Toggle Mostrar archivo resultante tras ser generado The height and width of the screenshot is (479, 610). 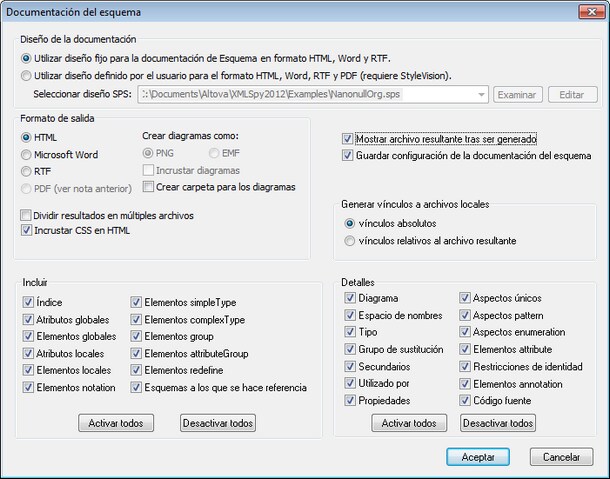click(x=347, y=139)
